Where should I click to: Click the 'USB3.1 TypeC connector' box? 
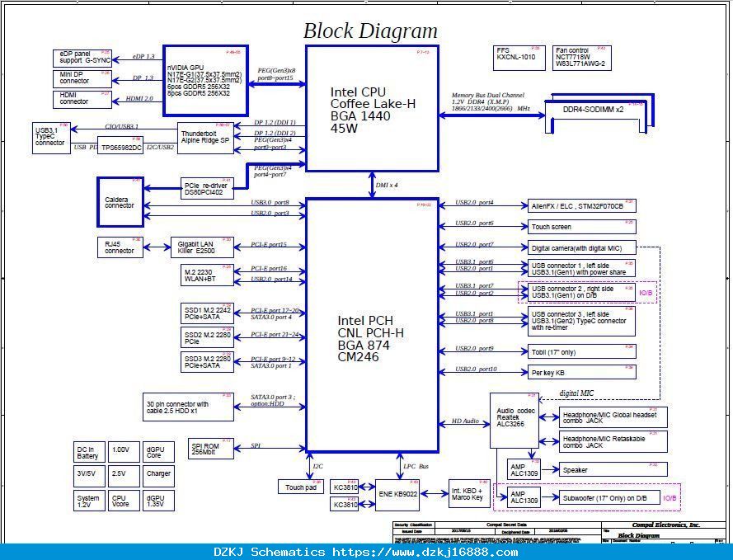[51, 138]
